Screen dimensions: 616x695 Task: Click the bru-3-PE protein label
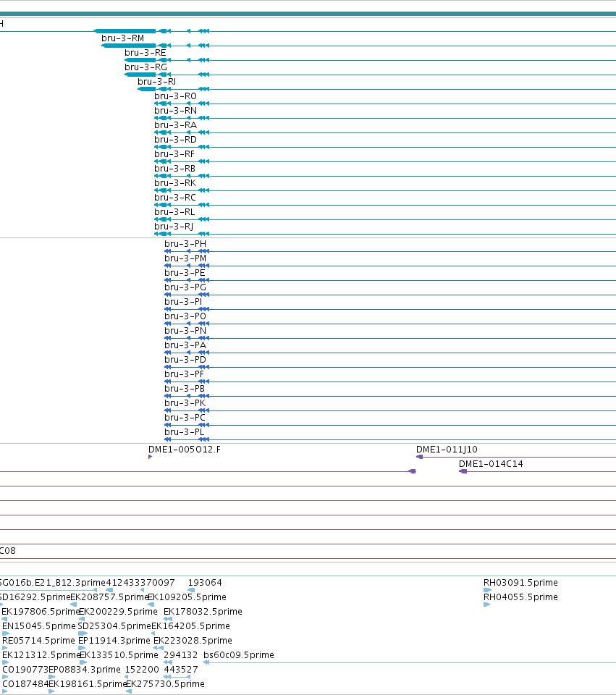[185, 273]
